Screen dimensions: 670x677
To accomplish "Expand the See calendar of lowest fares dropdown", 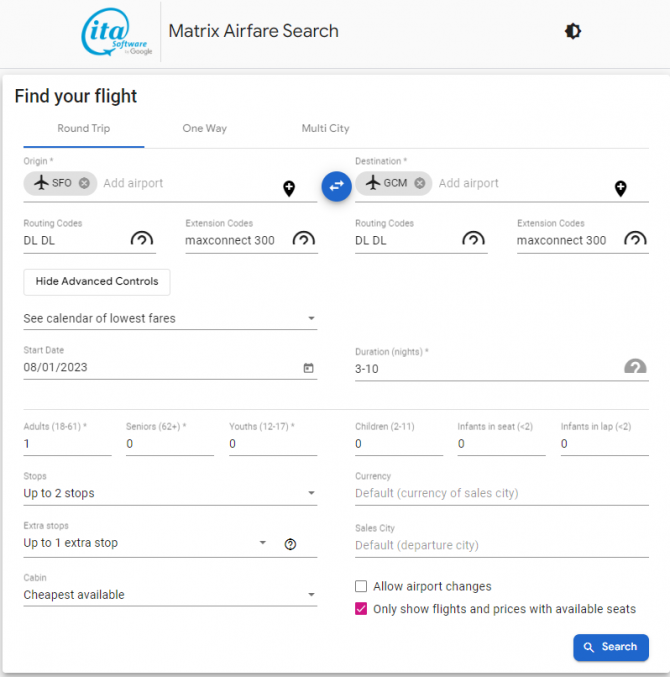I will coord(170,319).
